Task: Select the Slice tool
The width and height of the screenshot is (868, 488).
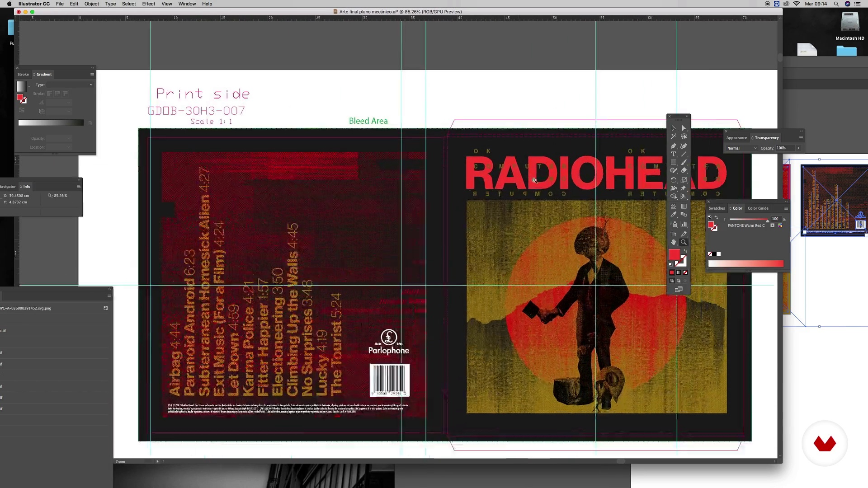Action: click(x=684, y=234)
